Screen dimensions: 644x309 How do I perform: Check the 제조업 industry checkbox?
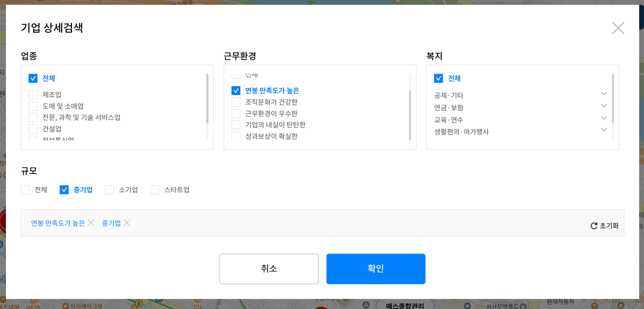(x=33, y=95)
